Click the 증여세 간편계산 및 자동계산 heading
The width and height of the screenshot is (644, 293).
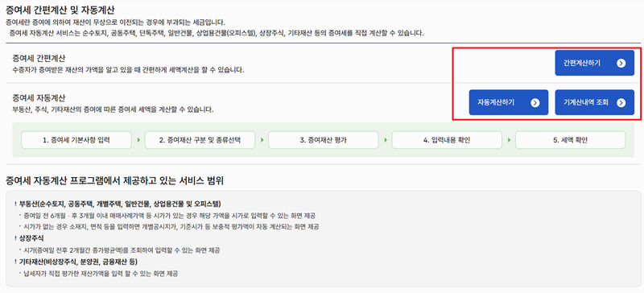[x=60, y=10]
